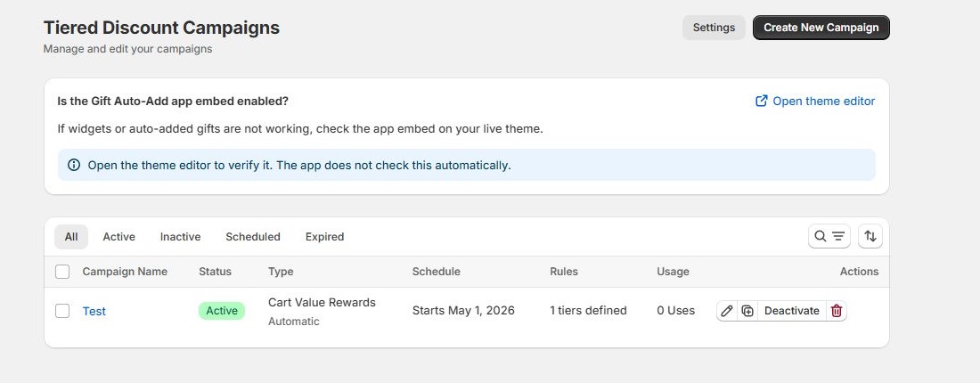The image size is (980, 383).
Task: Click the Gift Auto-Add app embed question
Action: point(173,102)
